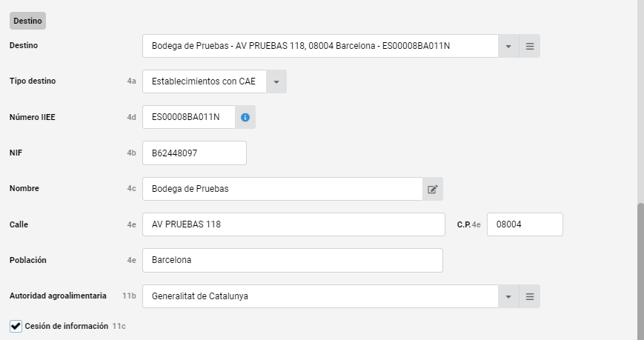The width and height of the screenshot is (644, 340).
Task: Click the edit icon beside the Nombre field
Action: 433,190
